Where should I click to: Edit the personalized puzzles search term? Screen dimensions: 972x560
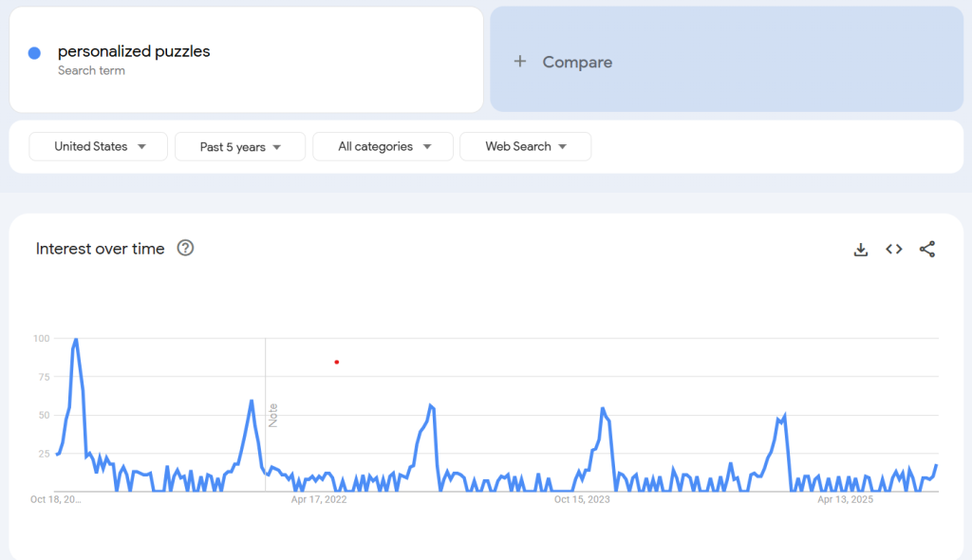pyautogui.click(x=134, y=51)
